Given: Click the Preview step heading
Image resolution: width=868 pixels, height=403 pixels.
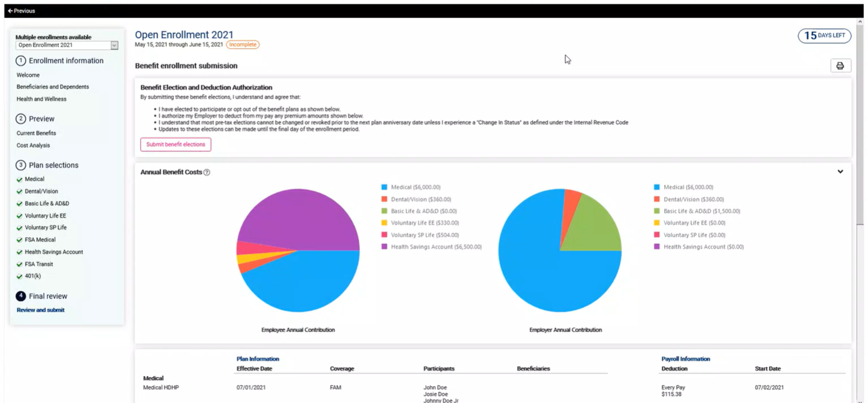Looking at the screenshot, I should (x=41, y=119).
